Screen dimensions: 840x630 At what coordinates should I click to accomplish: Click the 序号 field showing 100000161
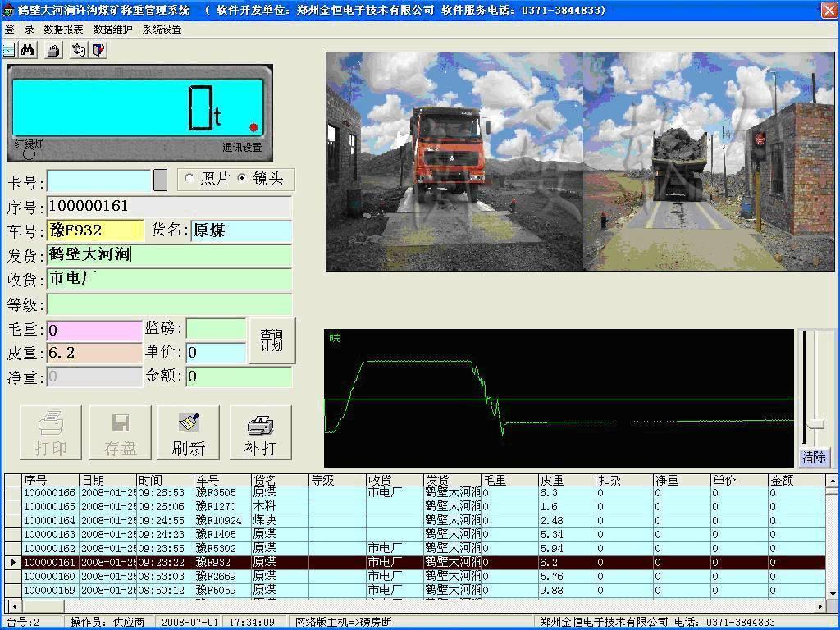(x=169, y=206)
